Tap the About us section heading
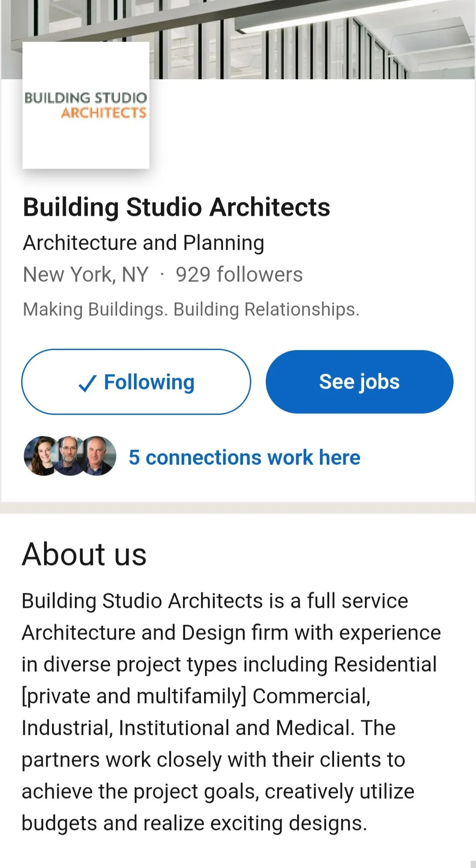The height and width of the screenshot is (868, 476). pos(84,554)
